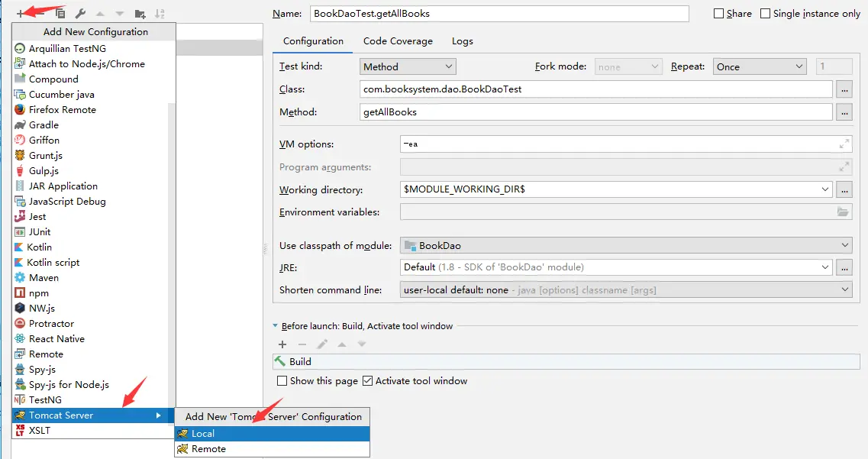The width and height of the screenshot is (868, 459).
Task: Click the move configuration up arrow in top toolbar
Action: click(x=100, y=13)
